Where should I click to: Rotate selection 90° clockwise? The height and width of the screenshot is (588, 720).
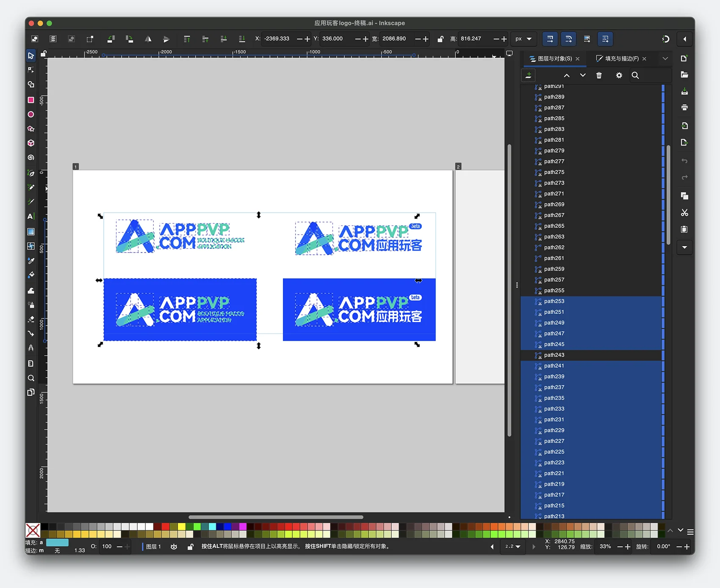tap(130, 39)
